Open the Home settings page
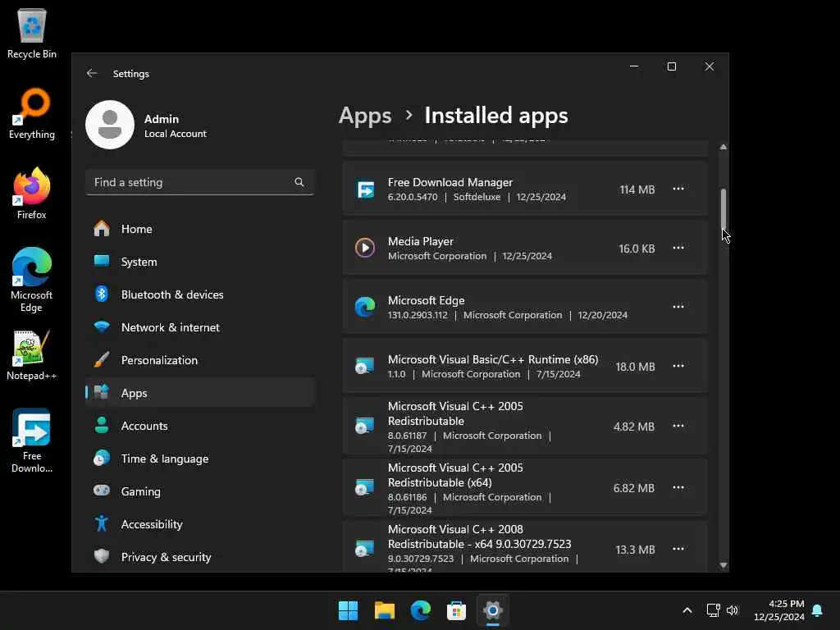 (x=199, y=229)
